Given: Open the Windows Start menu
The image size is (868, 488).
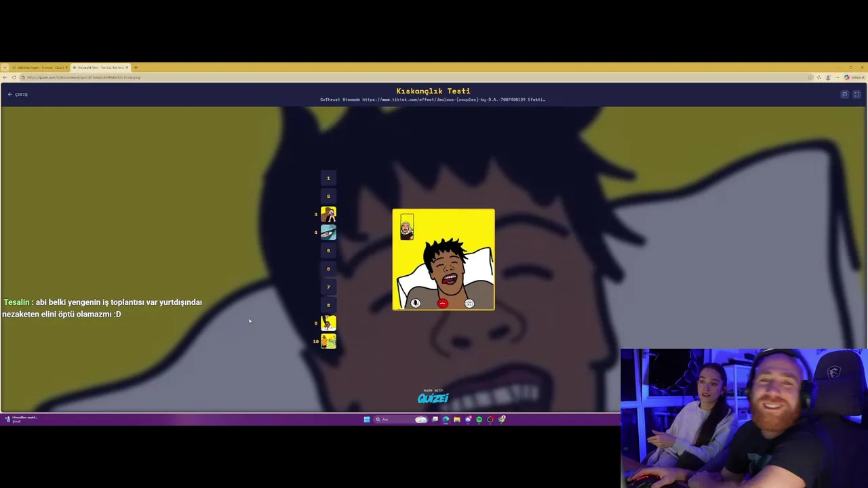Looking at the screenshot, I should pos(367,420).
